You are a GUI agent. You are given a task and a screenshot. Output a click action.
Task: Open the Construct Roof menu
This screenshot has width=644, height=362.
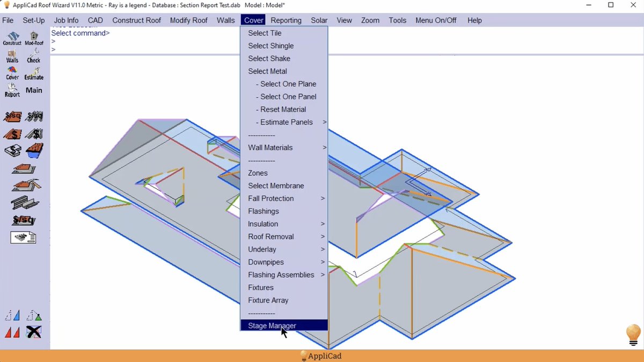tap(137, 20)
